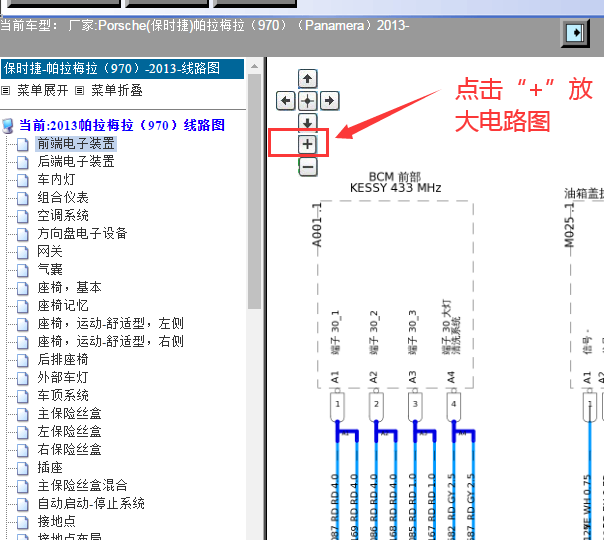Open 前端电子装置 diagram

(x=76, y=143)
